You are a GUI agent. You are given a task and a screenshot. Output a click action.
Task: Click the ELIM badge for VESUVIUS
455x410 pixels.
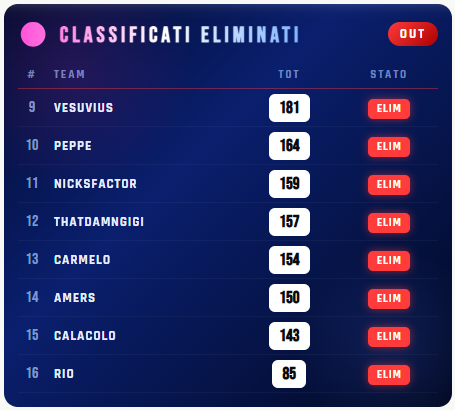point(389,109)
